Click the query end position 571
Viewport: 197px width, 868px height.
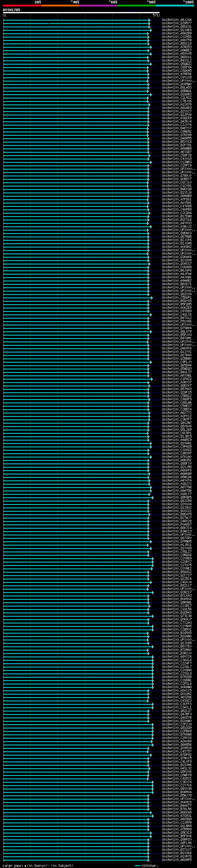(155, 15)
